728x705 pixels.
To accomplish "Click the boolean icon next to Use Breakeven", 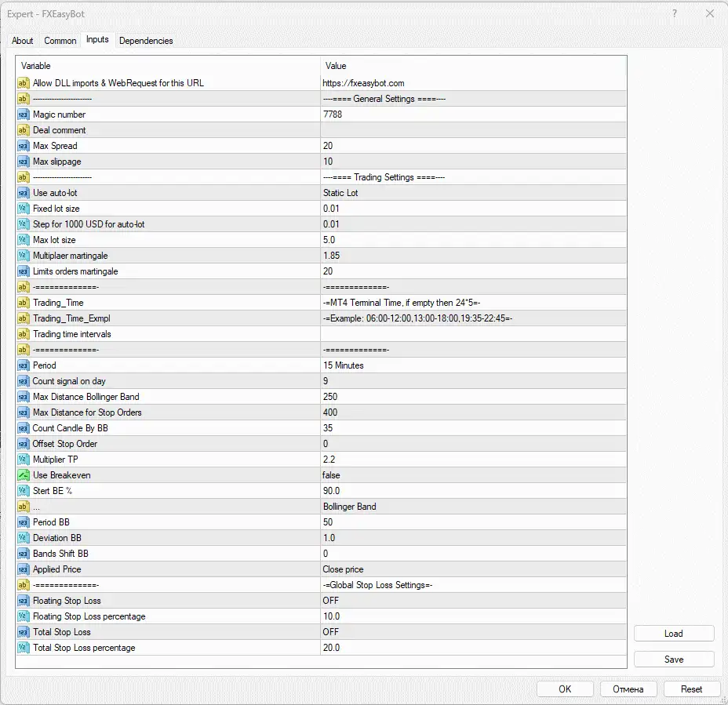I will (23, 475).
